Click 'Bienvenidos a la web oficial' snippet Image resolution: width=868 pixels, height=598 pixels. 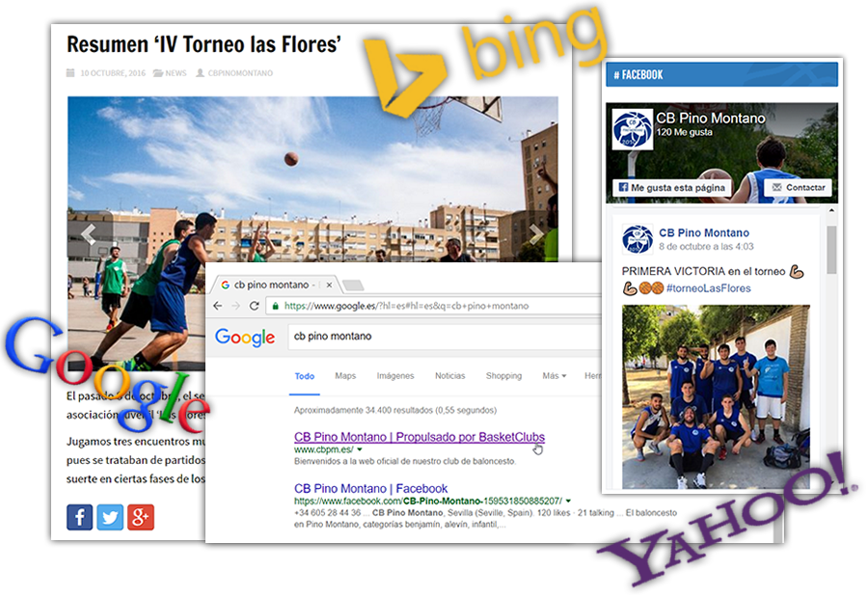point(405,461)
